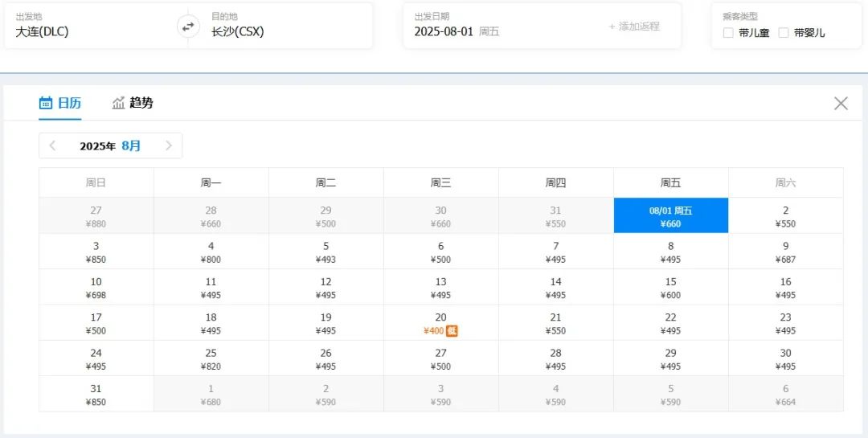868x438 pixels.
Task: Select September 4 priced ¥590
Action: click(556, 395)
